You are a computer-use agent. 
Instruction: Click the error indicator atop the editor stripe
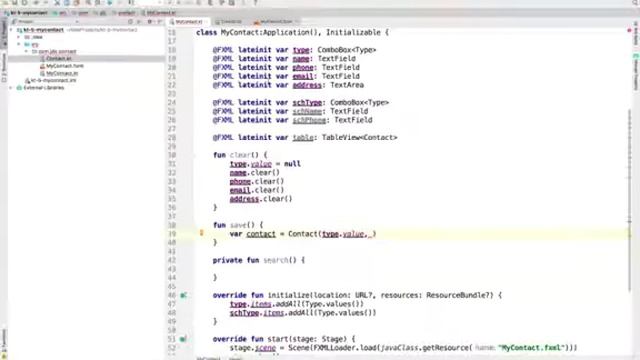coord(629,31)
